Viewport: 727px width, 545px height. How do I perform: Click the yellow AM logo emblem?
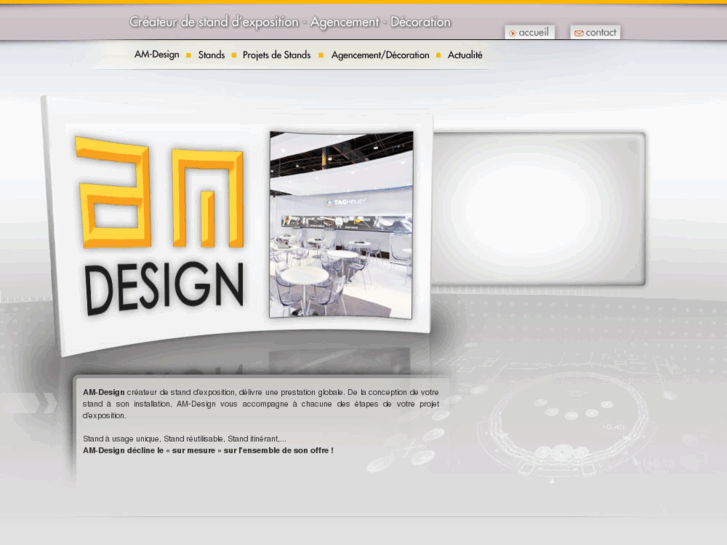(159, 194)
